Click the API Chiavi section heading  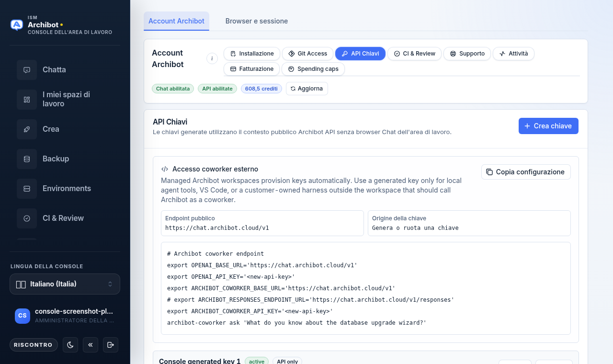(170, 122)
